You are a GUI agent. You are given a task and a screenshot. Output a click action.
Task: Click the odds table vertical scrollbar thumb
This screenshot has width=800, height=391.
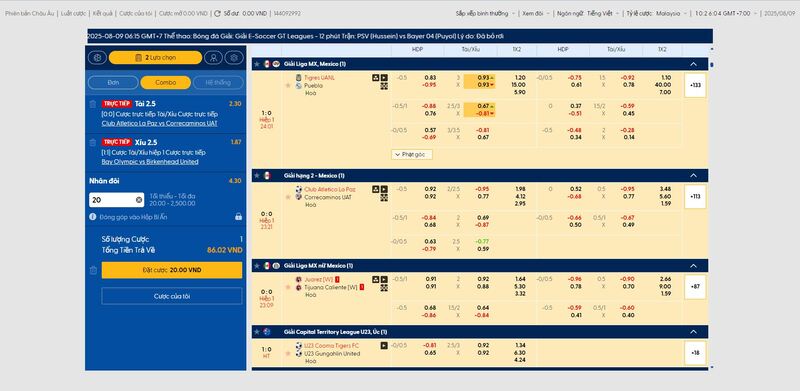tap(712, 65)
